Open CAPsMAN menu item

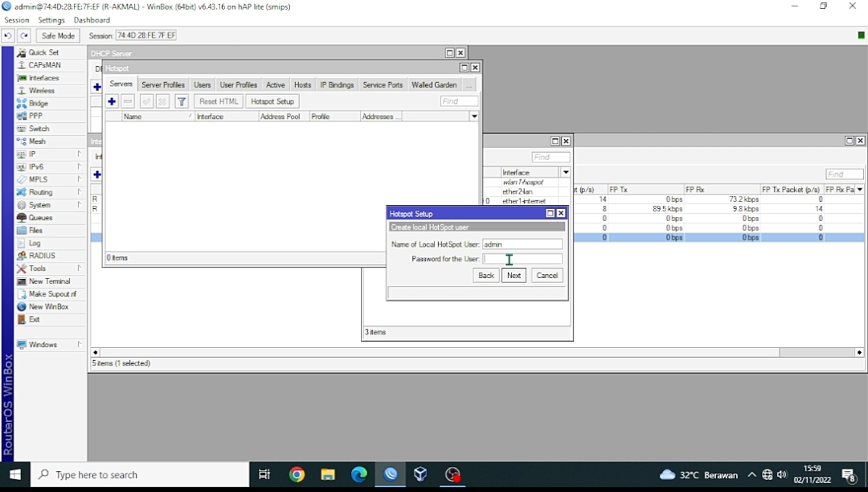tap(44, 65)
